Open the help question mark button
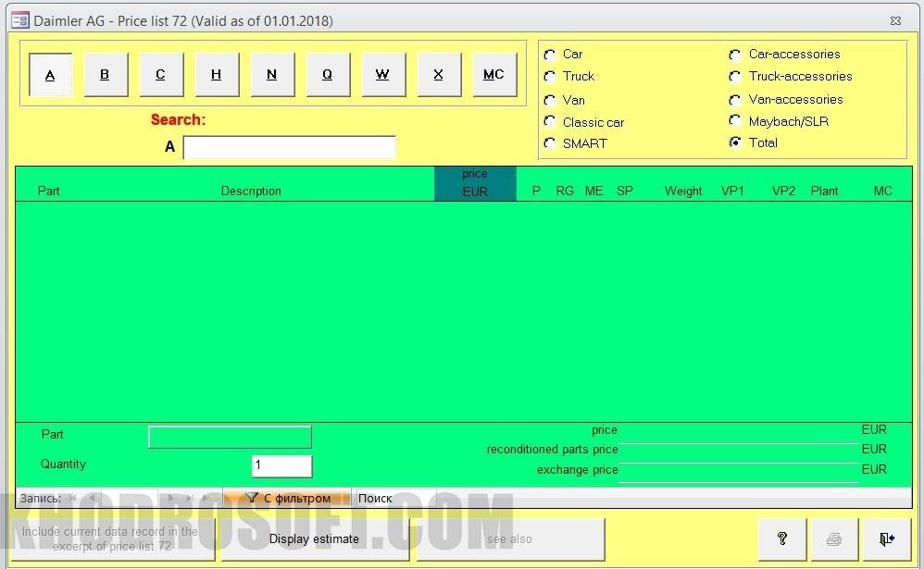This screenshot has height=569, width=924. click(x=782, y=538)
